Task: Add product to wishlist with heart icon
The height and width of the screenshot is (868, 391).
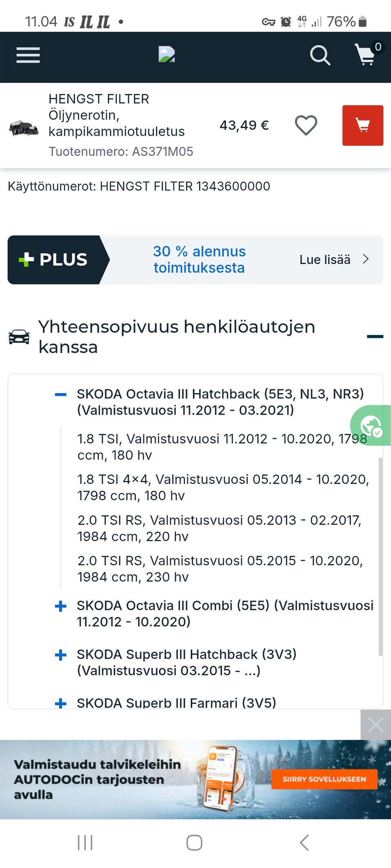Action: pos(306,125)
